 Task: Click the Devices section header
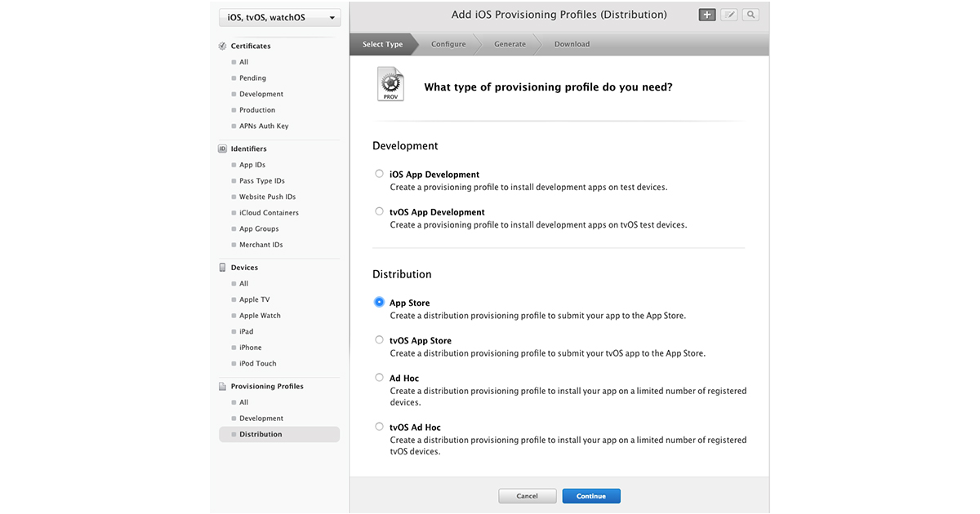pos(244,268)
